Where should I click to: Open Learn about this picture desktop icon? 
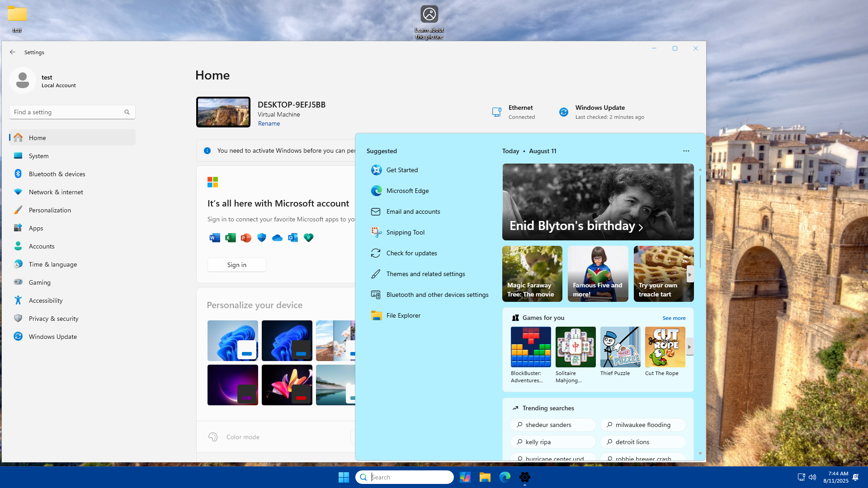[x=429, y=22]
